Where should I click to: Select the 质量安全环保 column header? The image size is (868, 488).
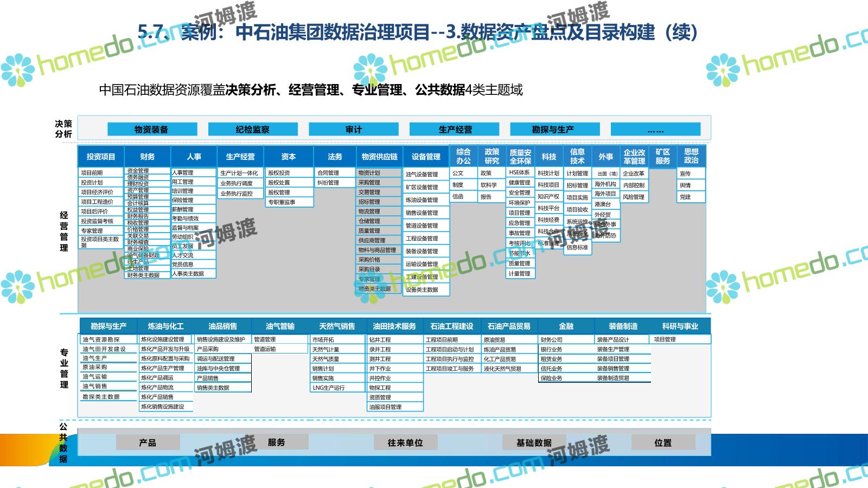pos(520,157)
